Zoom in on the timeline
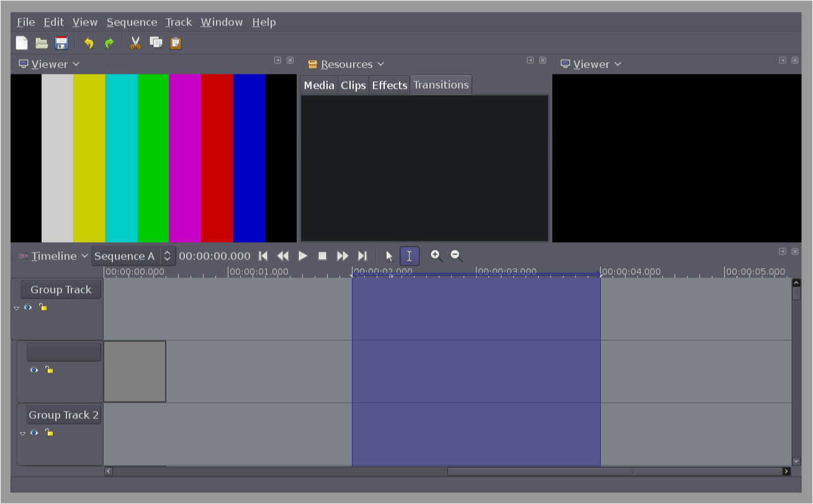 click(436, 255)
